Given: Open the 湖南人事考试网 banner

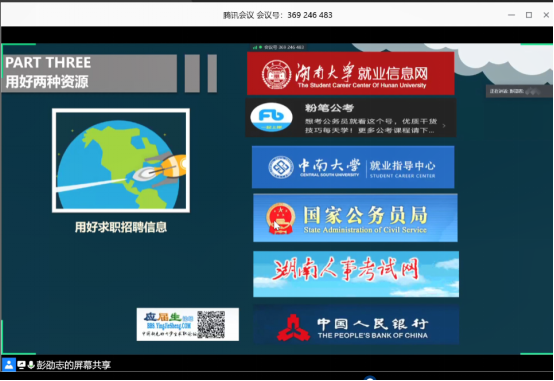Looking at the screenshot, I should pyautogui.click(x=356, y=274).
